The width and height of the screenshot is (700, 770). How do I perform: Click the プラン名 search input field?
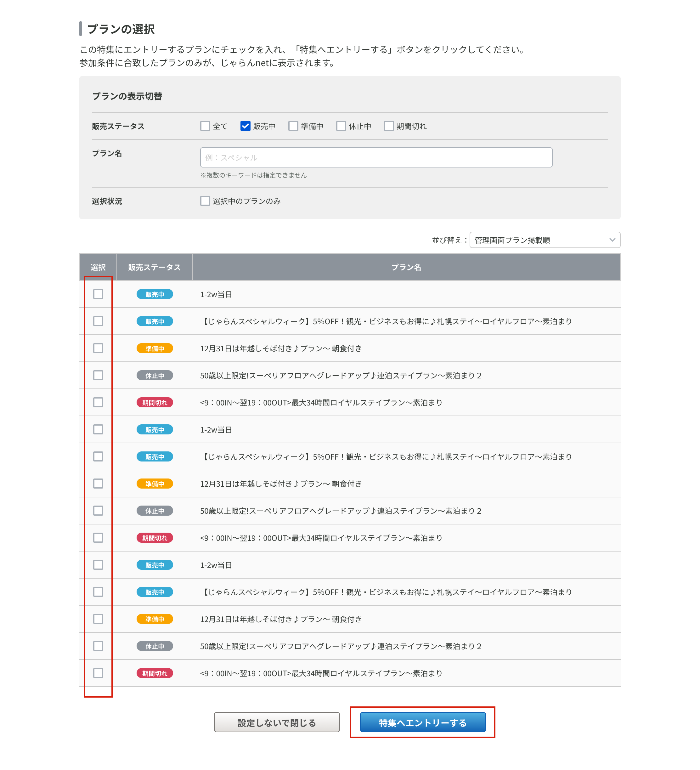[x=376, y=157]
